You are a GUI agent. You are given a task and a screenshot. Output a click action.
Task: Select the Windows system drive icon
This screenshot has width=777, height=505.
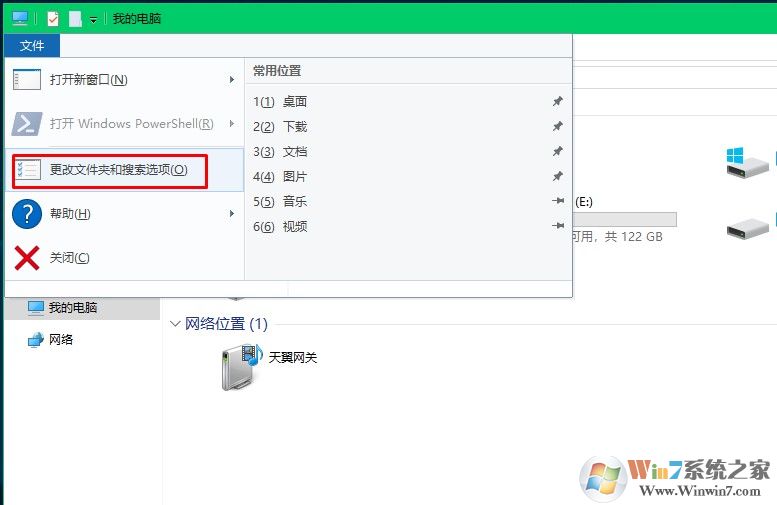(x=747, y=162)
